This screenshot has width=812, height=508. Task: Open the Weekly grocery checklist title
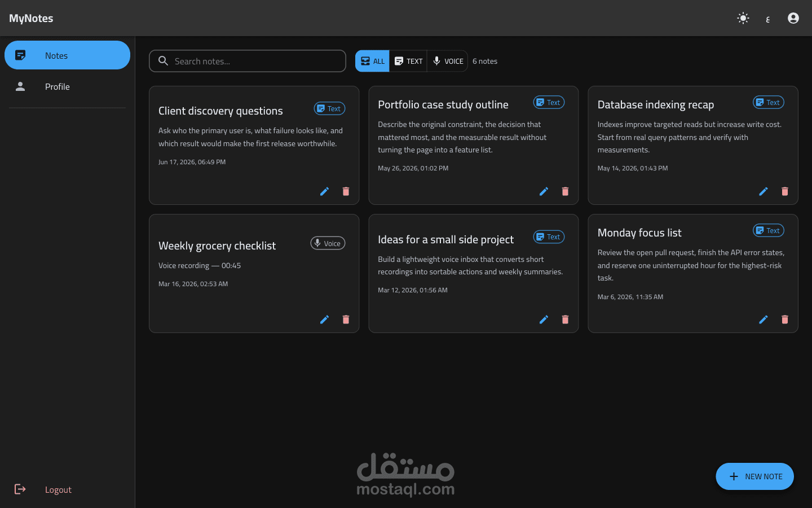tap(217, 246)
